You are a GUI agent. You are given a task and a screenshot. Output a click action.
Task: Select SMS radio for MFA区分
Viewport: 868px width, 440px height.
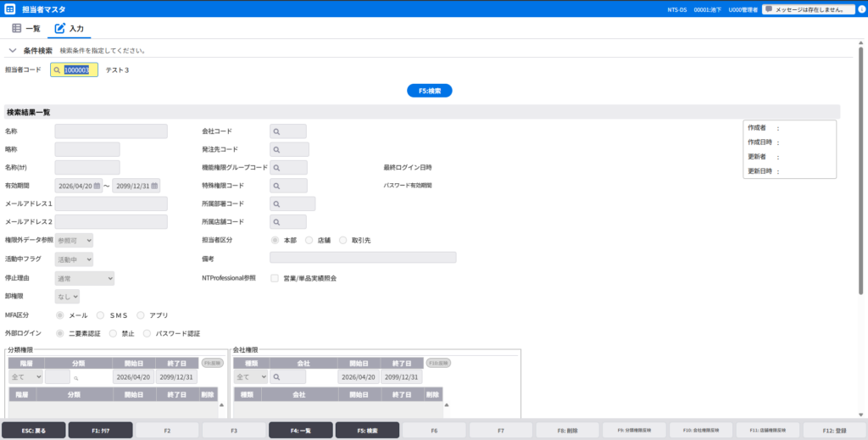[x=100, y=315]
